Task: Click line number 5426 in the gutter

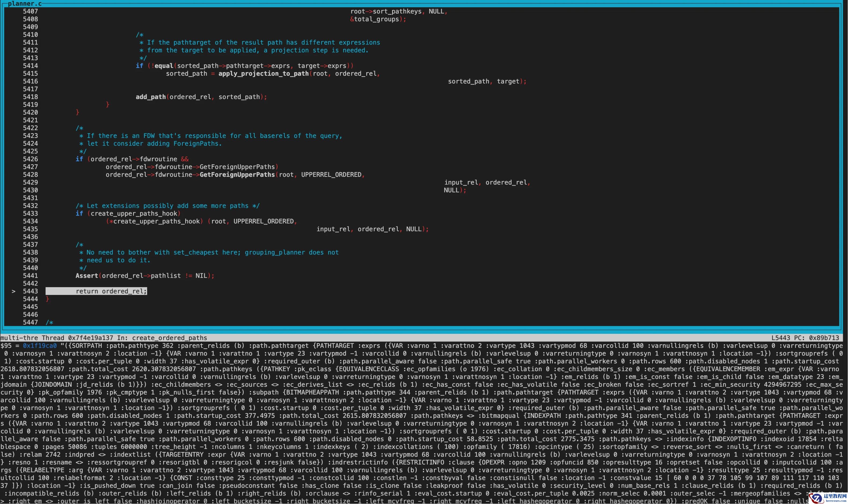Action: [x=30, y=159]
